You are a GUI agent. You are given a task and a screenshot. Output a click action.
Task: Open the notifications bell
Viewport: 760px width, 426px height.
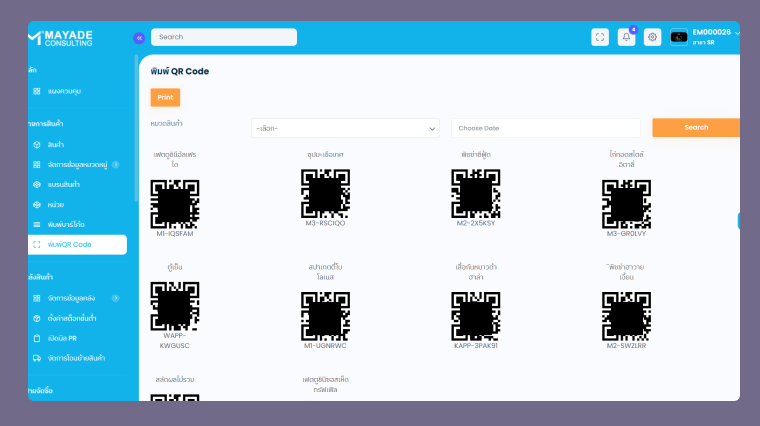click(626, 37)
